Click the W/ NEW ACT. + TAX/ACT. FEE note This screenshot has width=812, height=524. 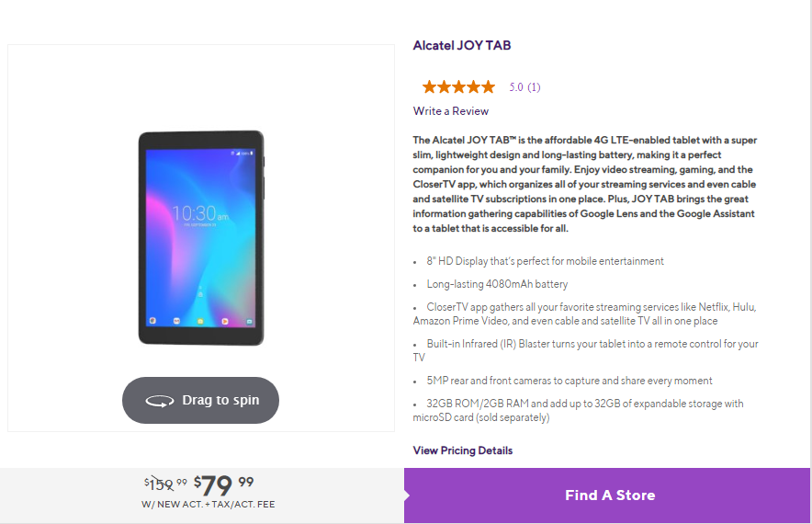point(208,505)
